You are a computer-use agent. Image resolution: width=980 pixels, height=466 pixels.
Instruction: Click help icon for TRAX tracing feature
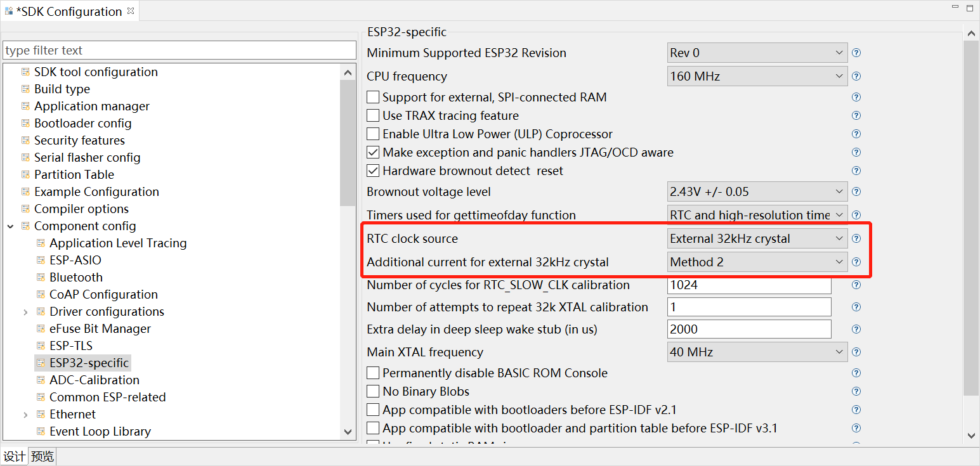tap(856, 115)
